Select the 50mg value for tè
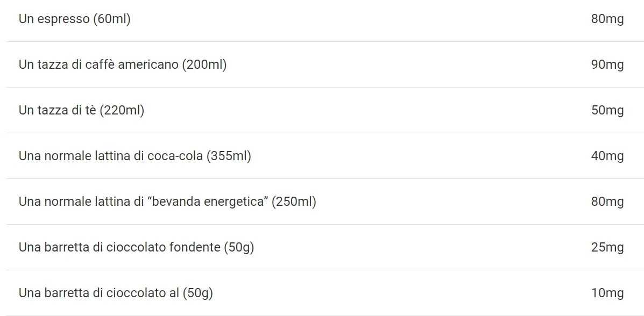Screen dimensions: 644x316 (607, 111)
